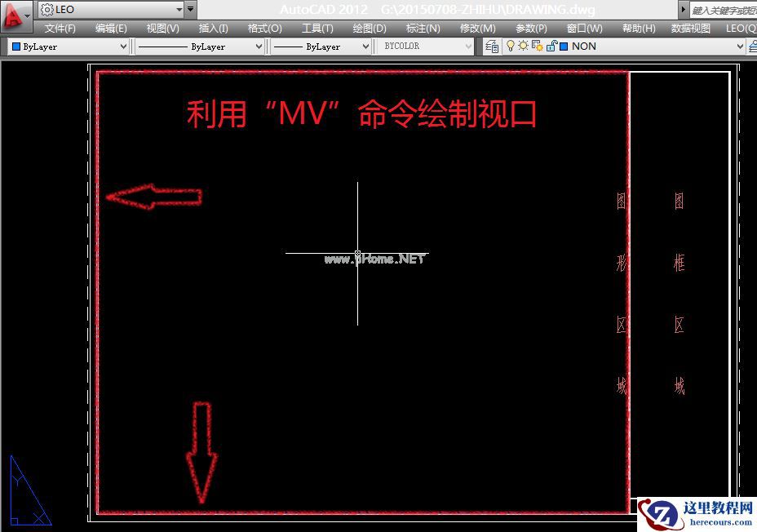Open the 参数(P) menu

coord(531,29)
